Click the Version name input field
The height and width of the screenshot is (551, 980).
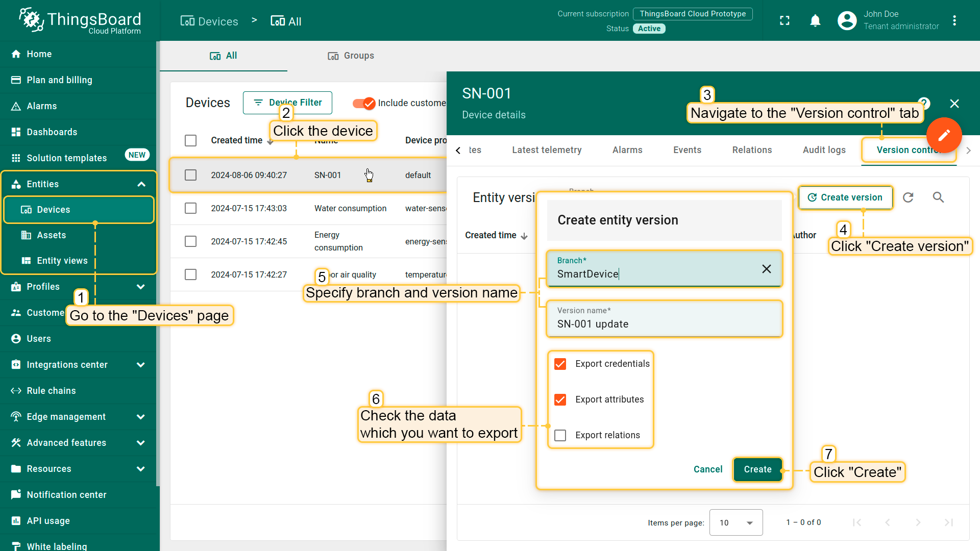(664, 324)
